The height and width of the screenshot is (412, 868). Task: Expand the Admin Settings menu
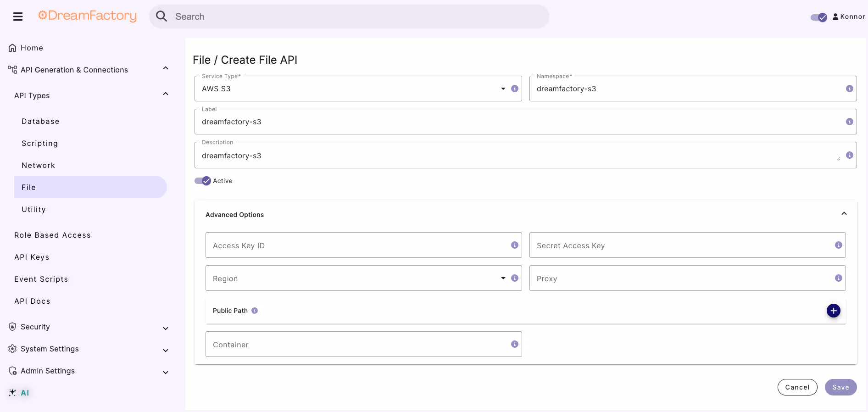tap(166, 373)
